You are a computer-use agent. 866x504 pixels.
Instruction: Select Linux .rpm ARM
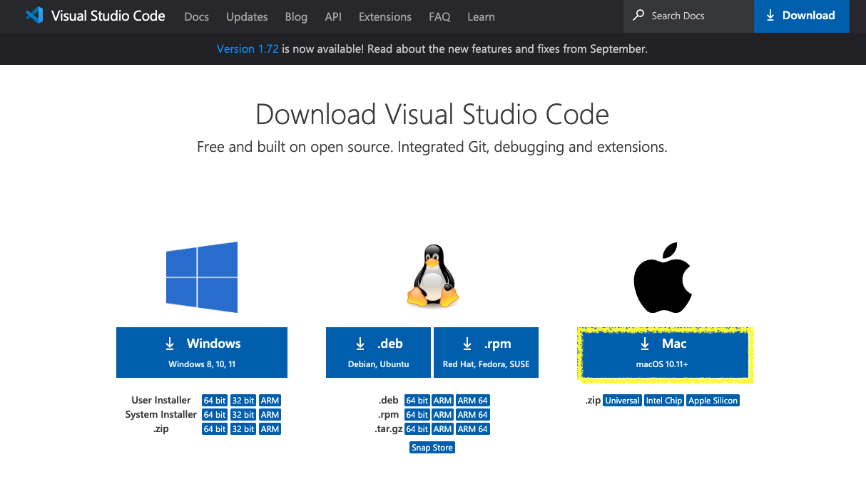[443, 415]
